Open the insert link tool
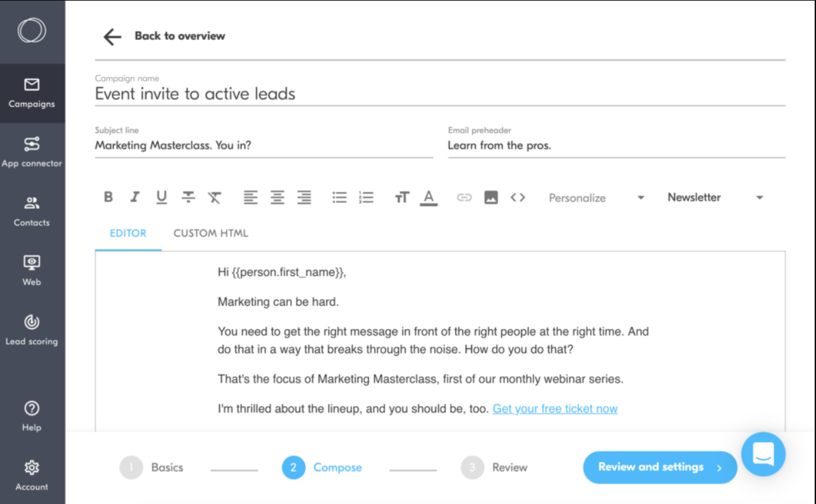 coord(464,197)
